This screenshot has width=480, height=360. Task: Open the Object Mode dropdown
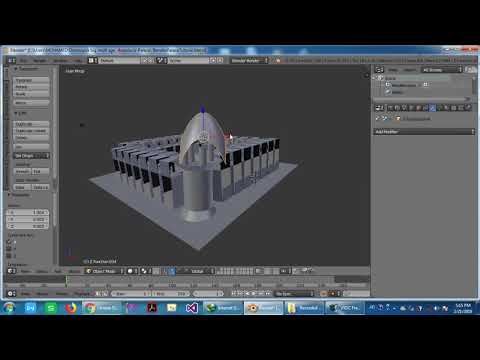click(104, 271)
